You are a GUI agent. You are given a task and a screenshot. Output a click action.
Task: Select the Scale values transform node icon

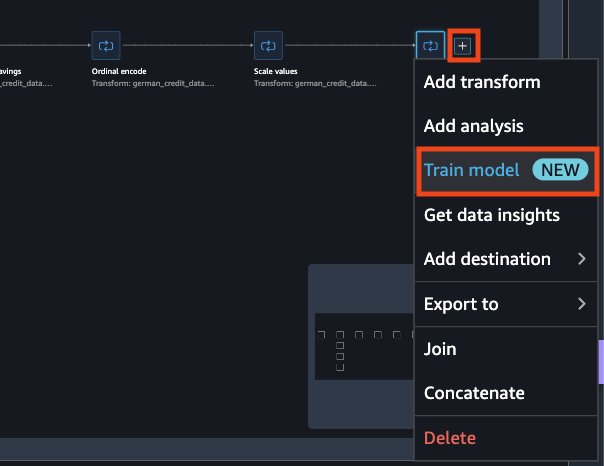pyautogui.click(x=268, y=45)
